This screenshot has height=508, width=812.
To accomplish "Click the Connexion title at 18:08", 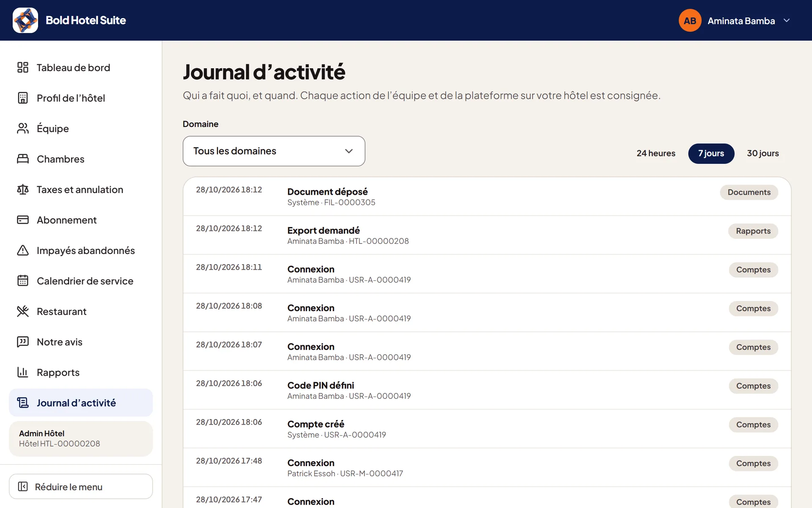I will (x=311, y=308).
